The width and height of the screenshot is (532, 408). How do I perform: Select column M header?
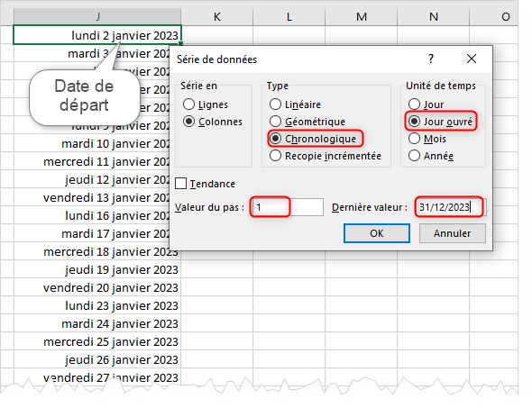pos(362,16)
